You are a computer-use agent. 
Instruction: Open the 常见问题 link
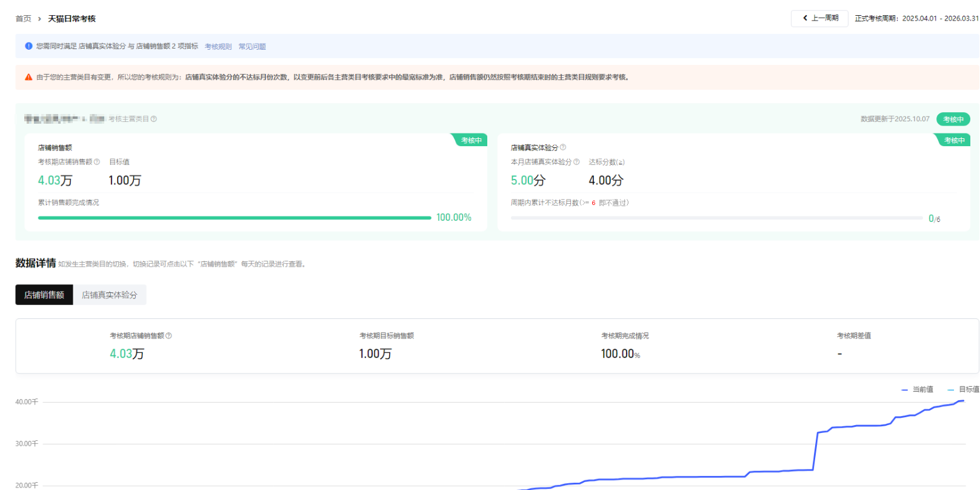[x=252, y=47]
